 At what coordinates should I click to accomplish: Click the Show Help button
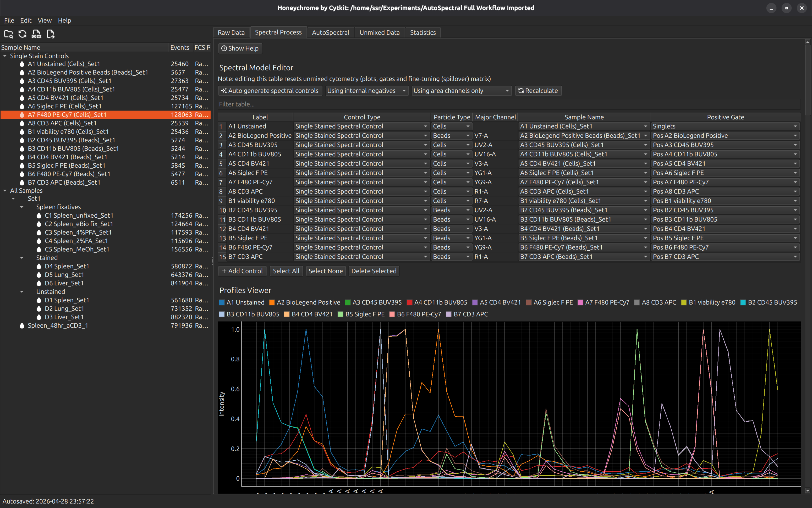[x=240, y=48]
